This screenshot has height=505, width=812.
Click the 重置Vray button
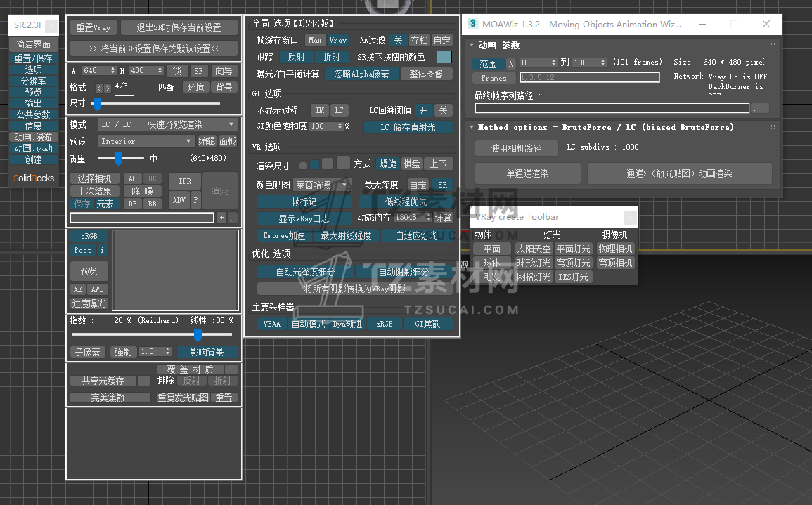[93, 27]
